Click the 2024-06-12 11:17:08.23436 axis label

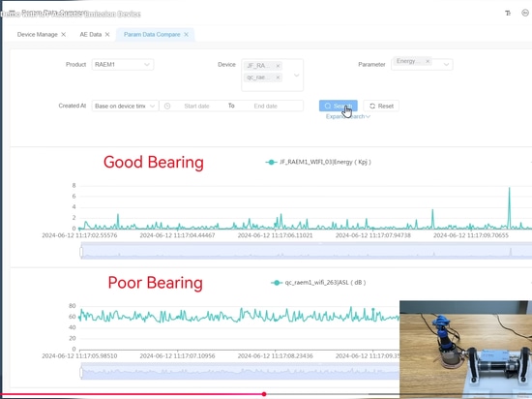coord(275,355)
